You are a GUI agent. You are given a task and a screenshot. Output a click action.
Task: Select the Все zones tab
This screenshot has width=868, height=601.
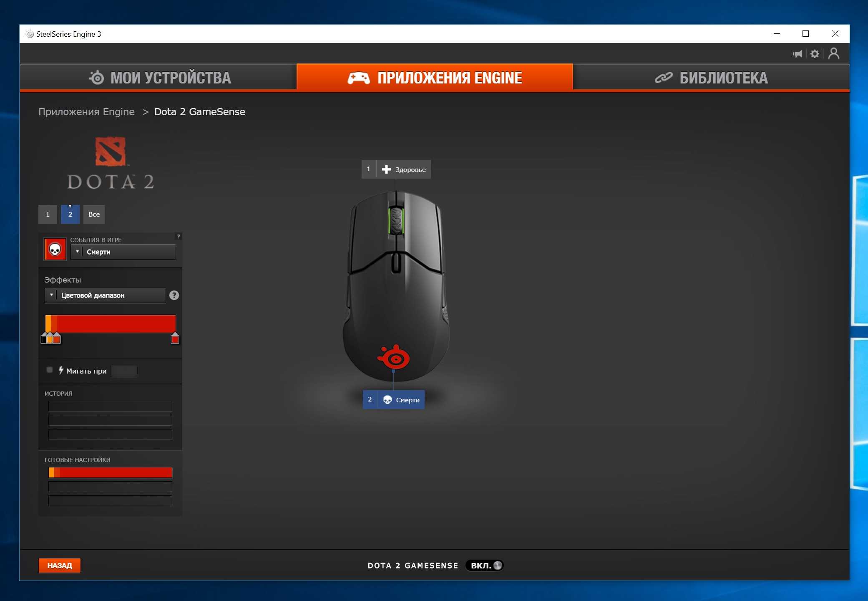click(x=94, y=214)
